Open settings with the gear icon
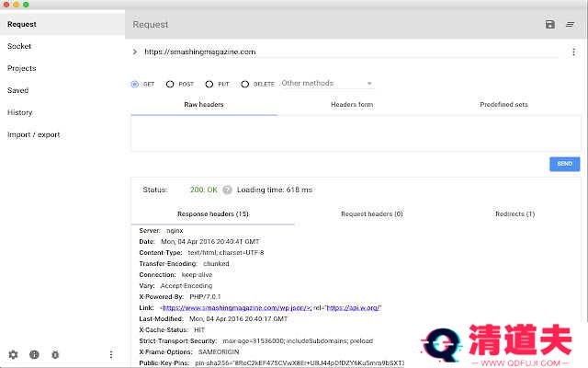 point(13,354)
